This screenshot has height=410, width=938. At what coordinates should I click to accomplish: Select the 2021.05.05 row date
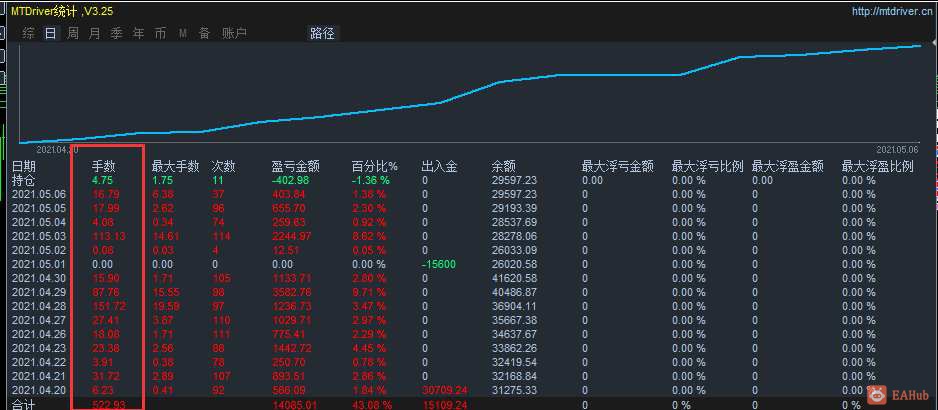click(39, 208)
